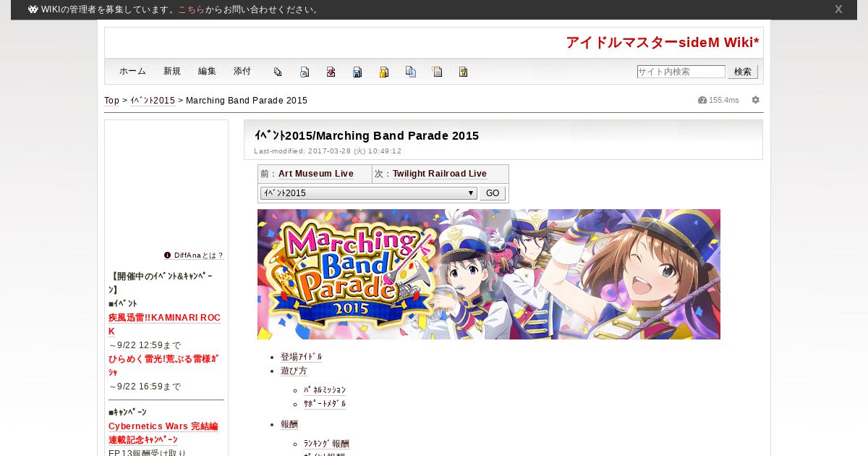This screenshot has width=868, height=456.
Task: Click the GO button
Action: 493,193
